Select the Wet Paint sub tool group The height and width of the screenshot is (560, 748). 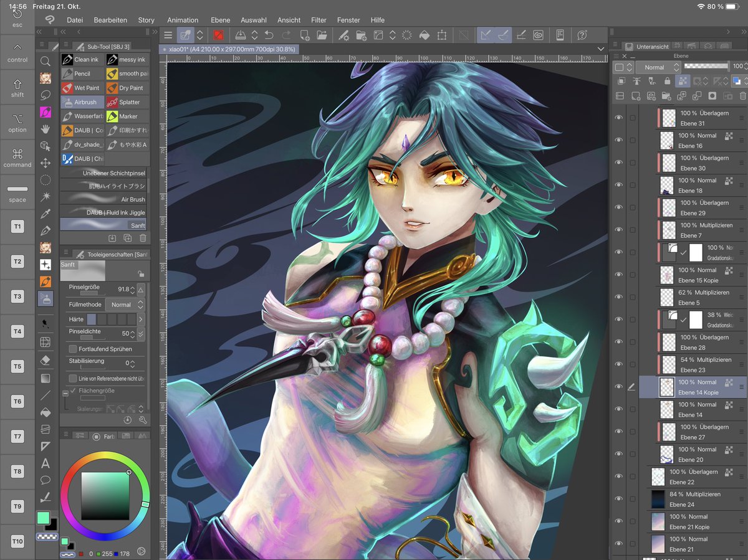[x=82, y=88]
